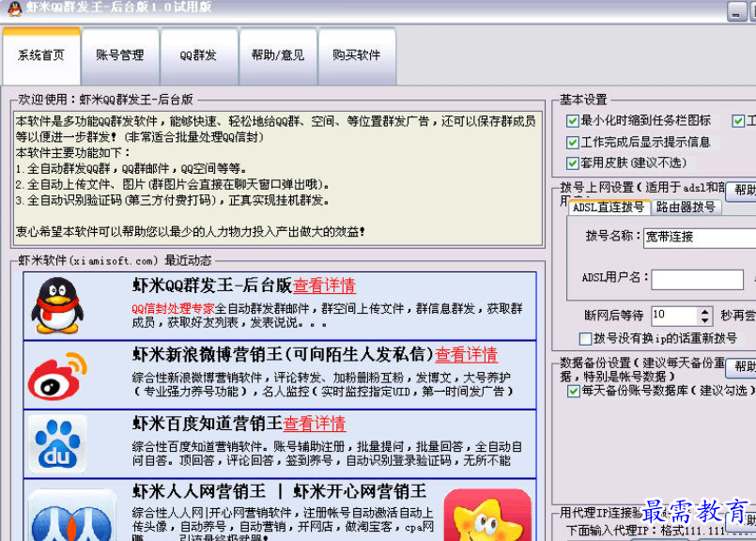The height and width of the screenshot is (541, 756).
Task: Open the QQ群发 tab
Action: point(199,55)
